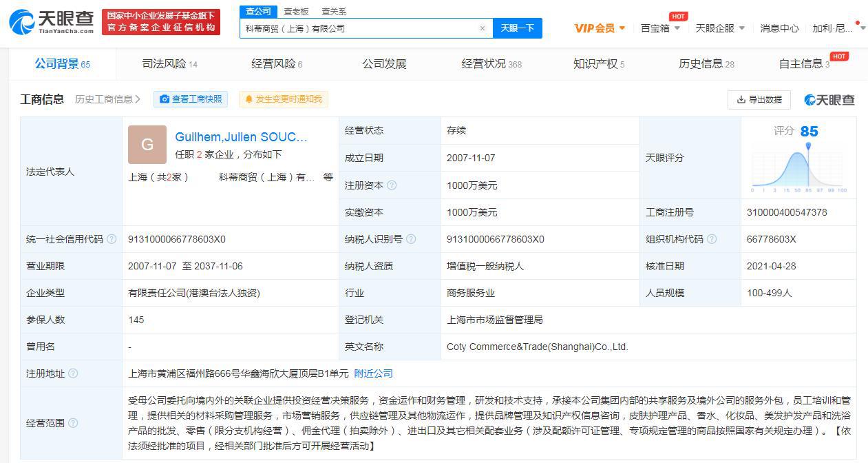Expand the 天眼企服 dropdown
Screen dimensions: 868x463
click(x=720, y=28)
